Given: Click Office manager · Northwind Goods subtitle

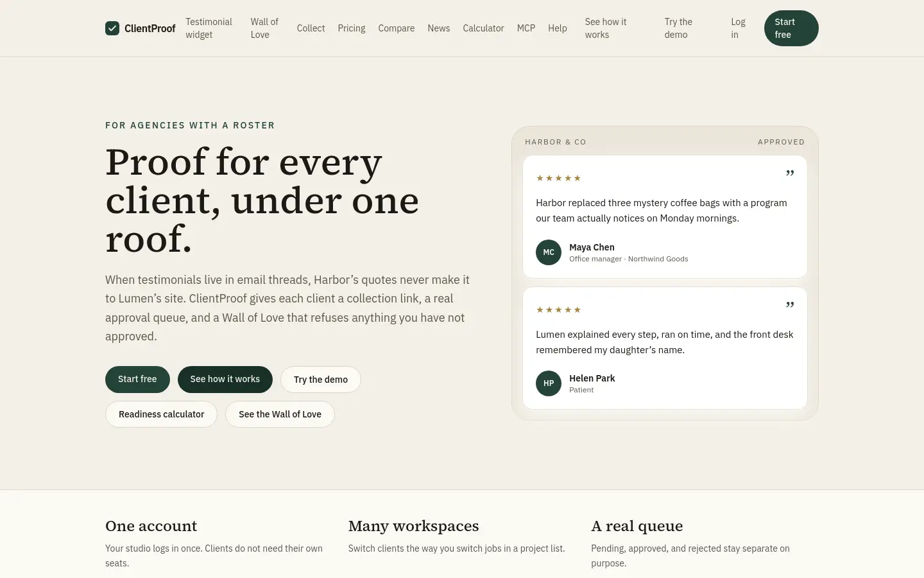Looking at the screenshot, I should [x=629, y=259].
